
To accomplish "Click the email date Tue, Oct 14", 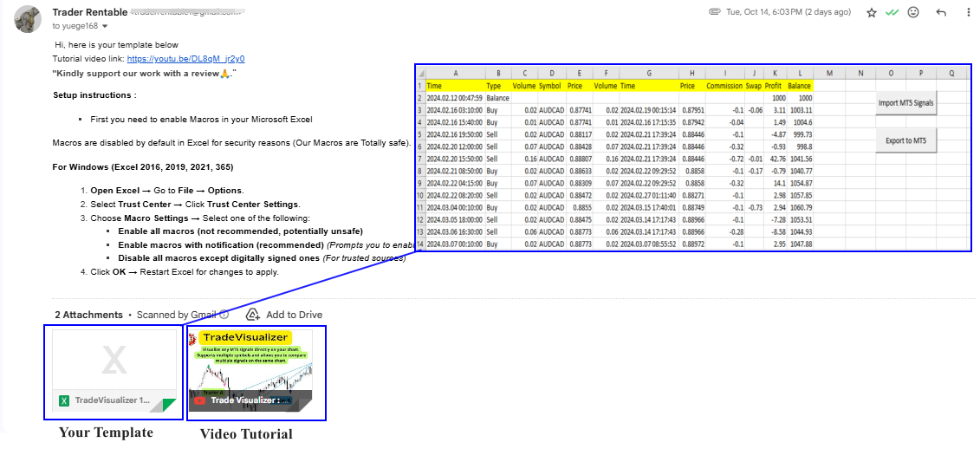I will coord(789,12).
